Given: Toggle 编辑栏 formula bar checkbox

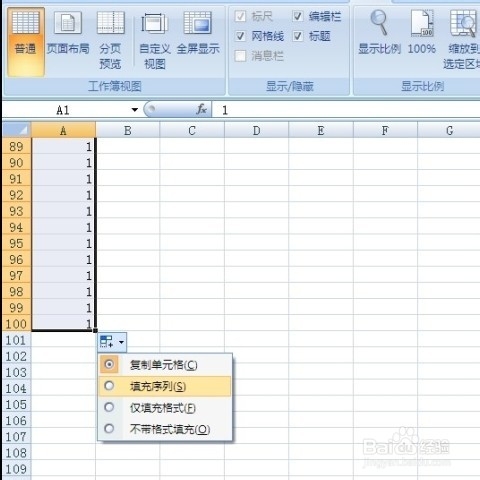Looking at the screenshot, I should coord(298,16).
